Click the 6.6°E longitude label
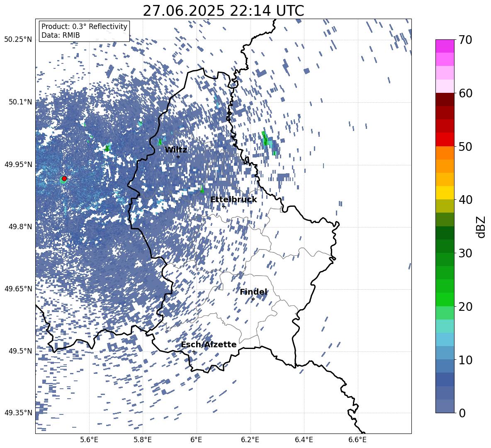This screenshot has width=491, height=448. coord(357,440)
